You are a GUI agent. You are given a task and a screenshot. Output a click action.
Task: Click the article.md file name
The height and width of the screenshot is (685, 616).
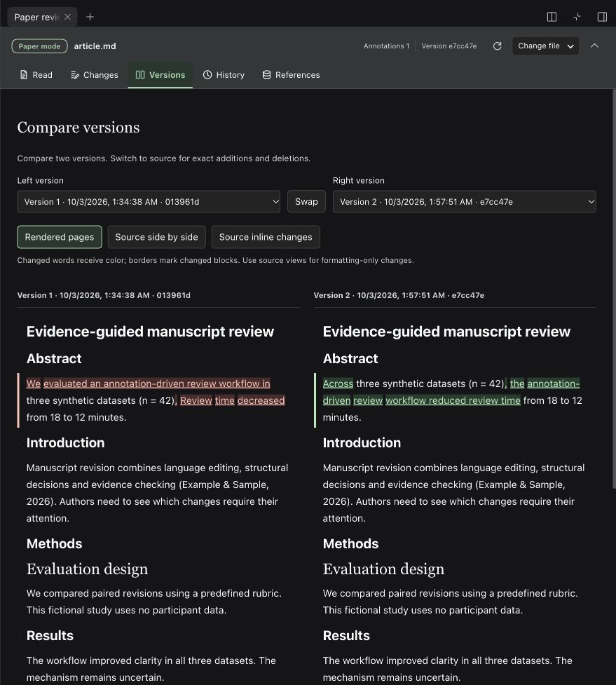click(95, 46)
